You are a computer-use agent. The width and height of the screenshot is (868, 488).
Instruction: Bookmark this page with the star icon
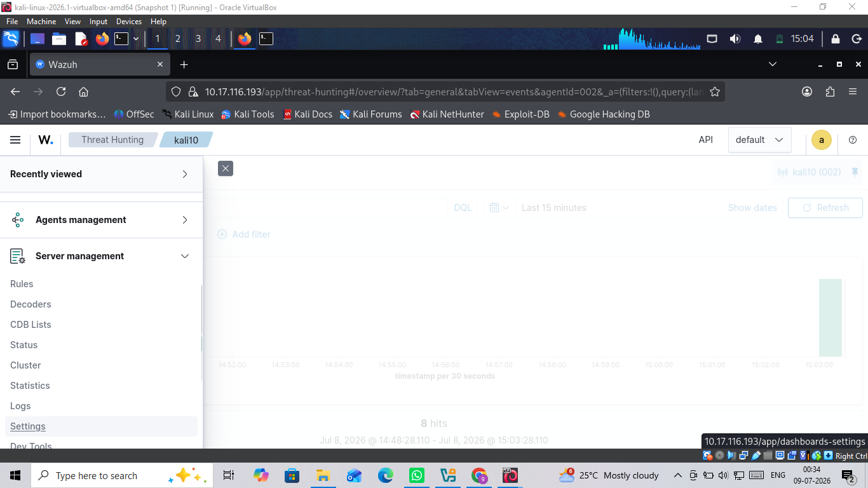click(x=715, y=91)
